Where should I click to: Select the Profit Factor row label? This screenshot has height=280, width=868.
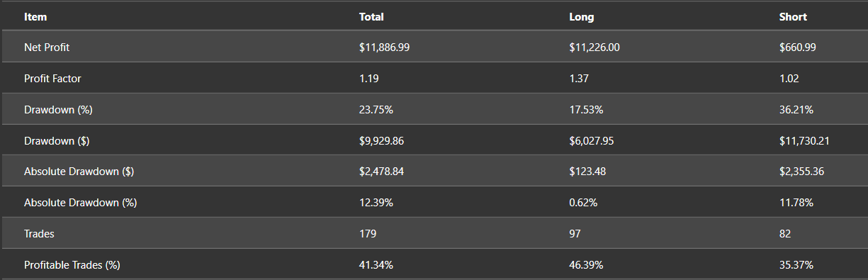click(52, 79)
